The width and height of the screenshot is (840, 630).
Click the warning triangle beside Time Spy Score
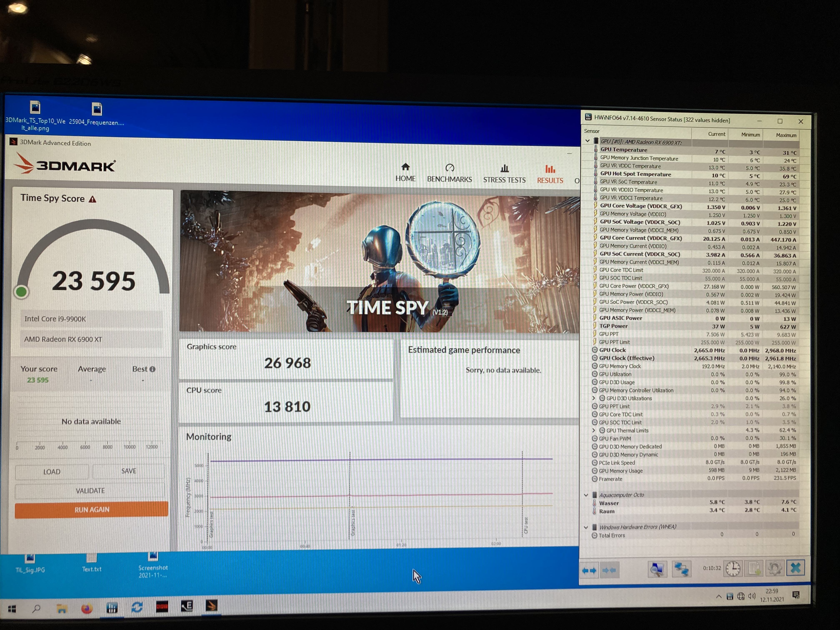[x=92, y=199]
